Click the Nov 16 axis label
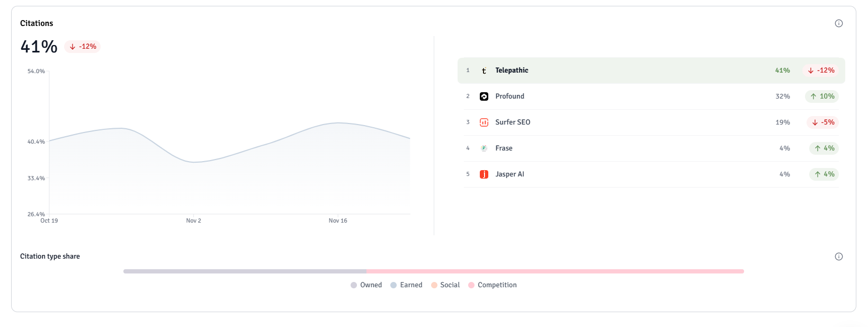This screenshot has width=868, height=327. (x=338, y=221)
